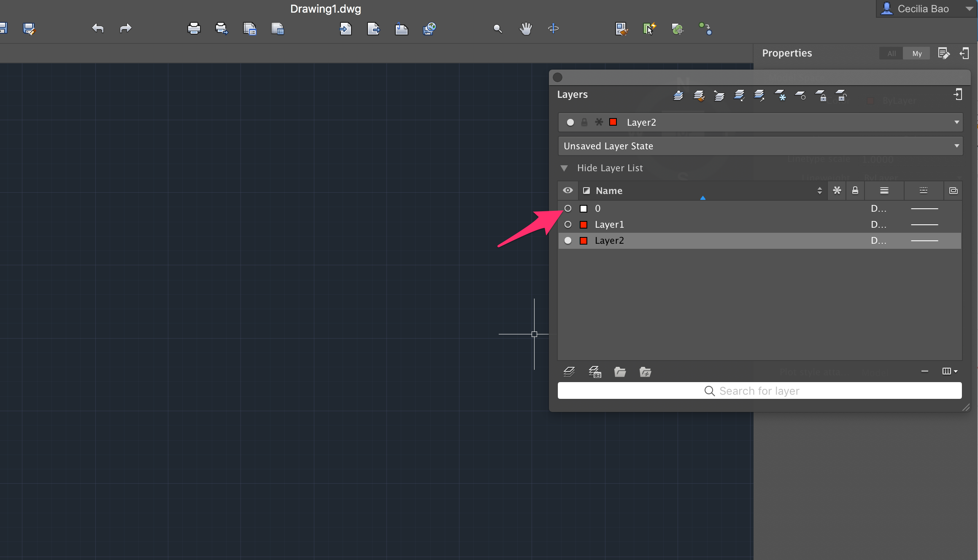The width and height of the screenshot is (978, 560).
Task: Click the Layer Unlock open-padlock icon
Action: pos(841,95)
